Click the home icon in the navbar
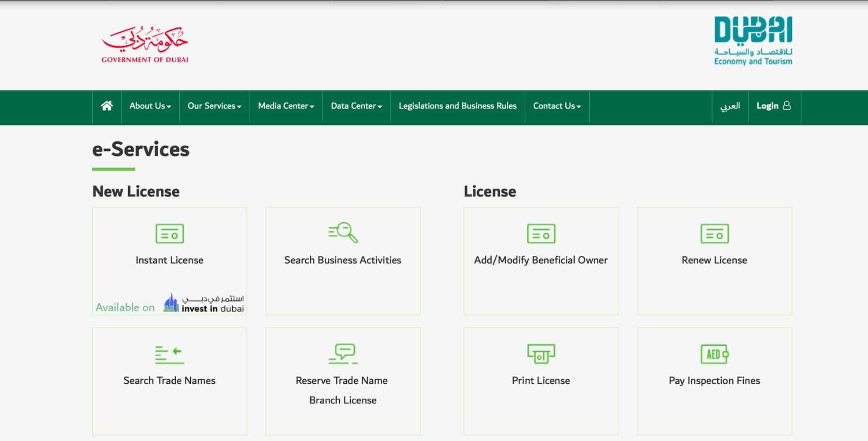 click(x=106, y=106)
